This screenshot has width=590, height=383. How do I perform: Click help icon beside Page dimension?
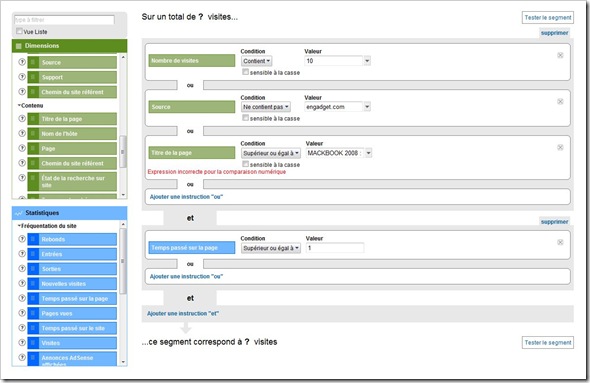(22, 148)
